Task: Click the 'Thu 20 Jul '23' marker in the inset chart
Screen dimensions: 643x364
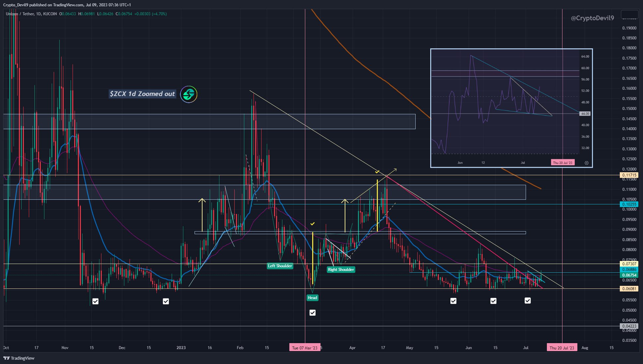Action: 562,163
